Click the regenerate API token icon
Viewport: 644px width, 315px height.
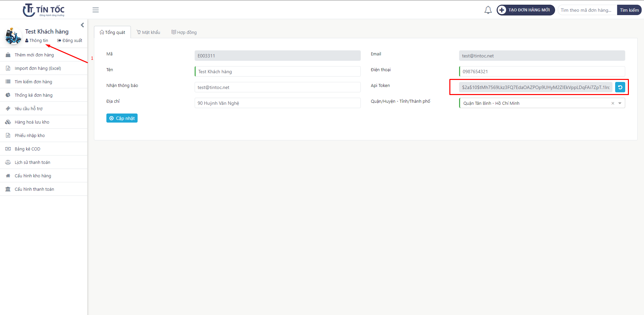pos(620,87)
